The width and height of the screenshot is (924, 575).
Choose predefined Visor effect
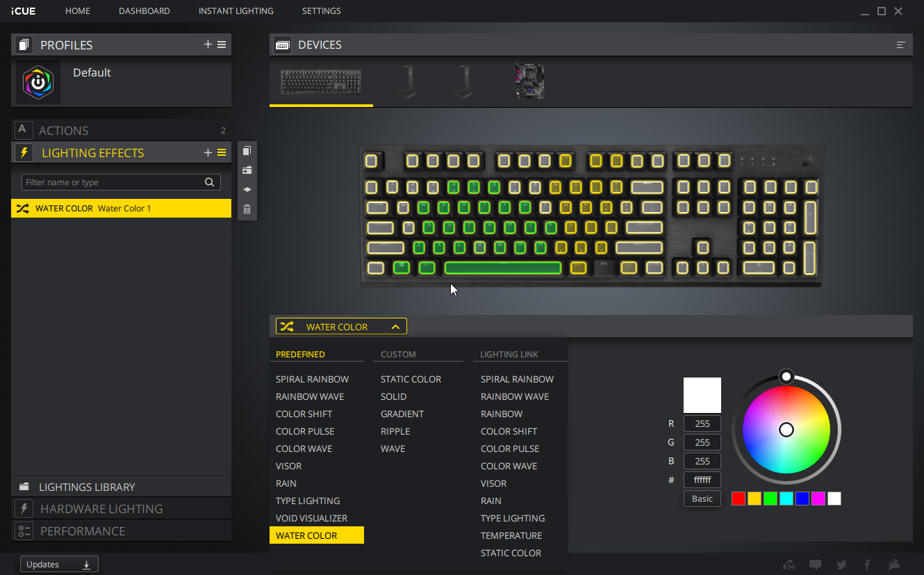pos(288,466)
